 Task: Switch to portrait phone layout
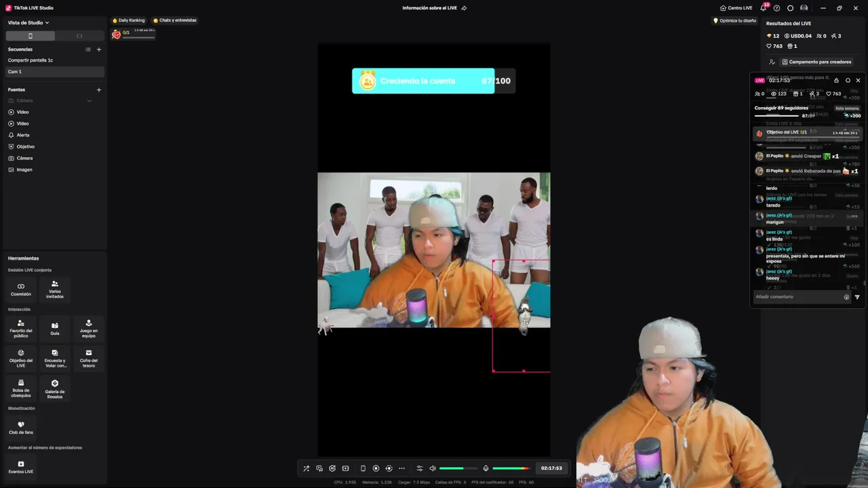pos(30,36)
